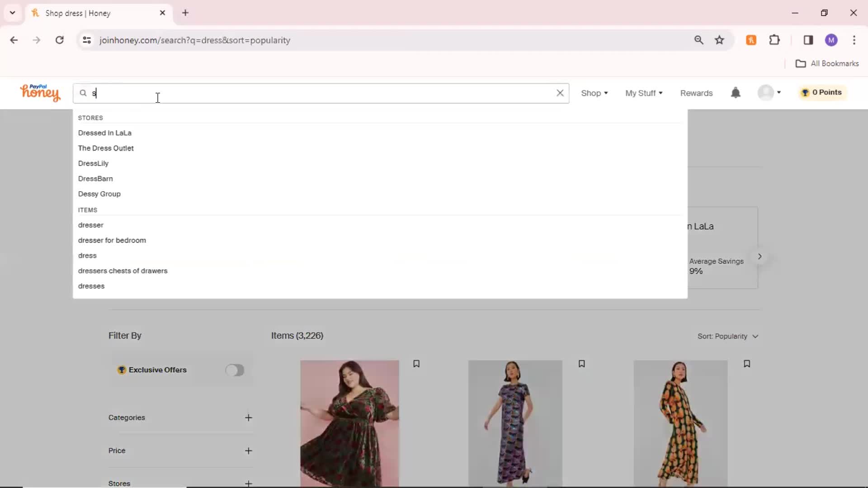Open a new browser tab
The image size is (868, 488).
click(x=185, y=13)
